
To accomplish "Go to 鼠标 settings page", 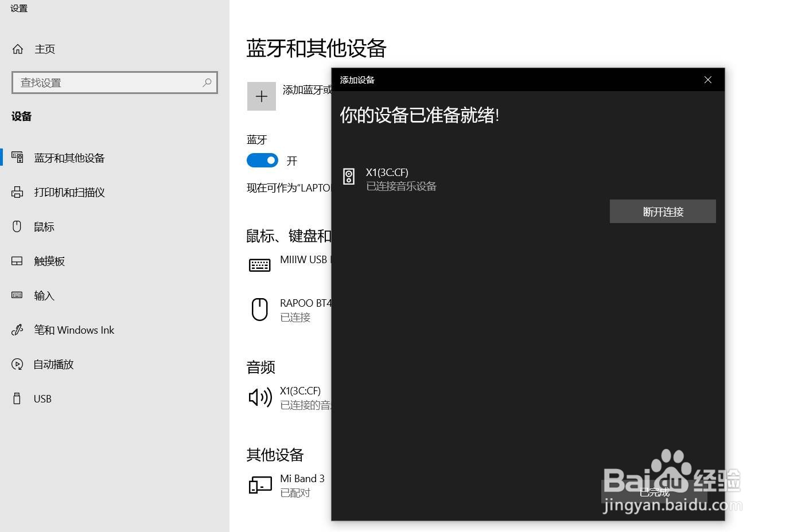I will [x=44, y=227].
